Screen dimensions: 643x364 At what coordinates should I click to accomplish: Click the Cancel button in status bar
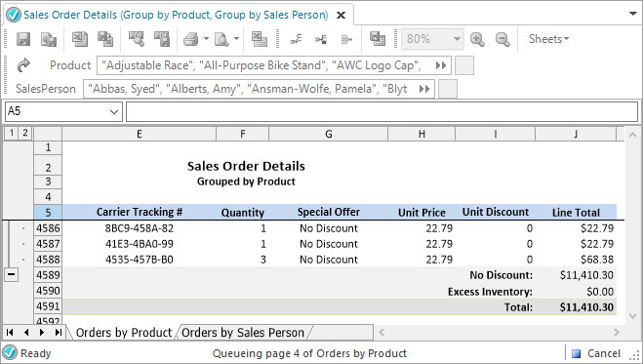click(x=596, y=353)
